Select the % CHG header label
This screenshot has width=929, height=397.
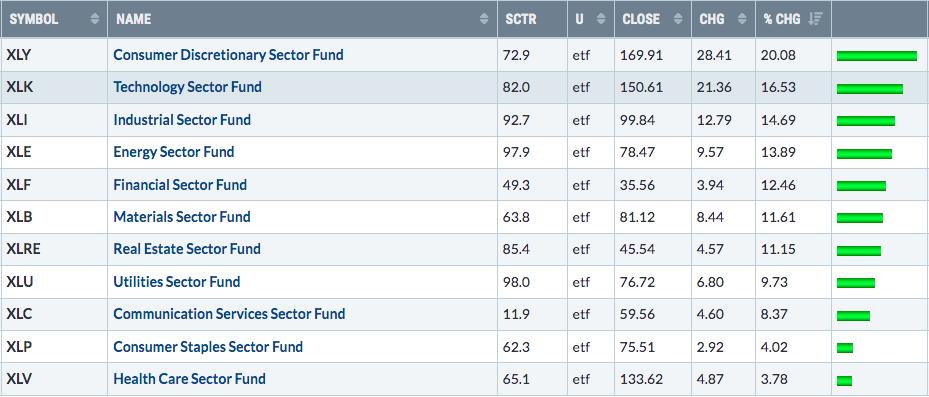coord(783,19)
